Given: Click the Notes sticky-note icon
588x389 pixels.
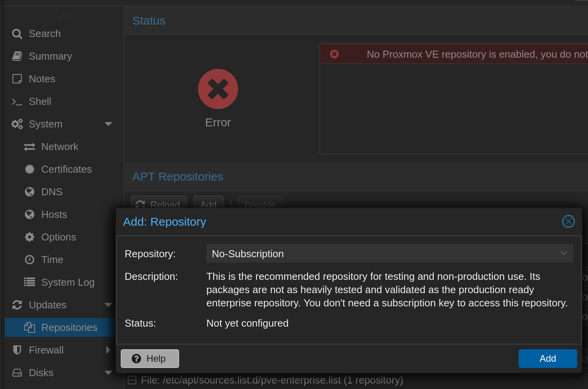Looking at the screenshot, I should coord(17,79).
